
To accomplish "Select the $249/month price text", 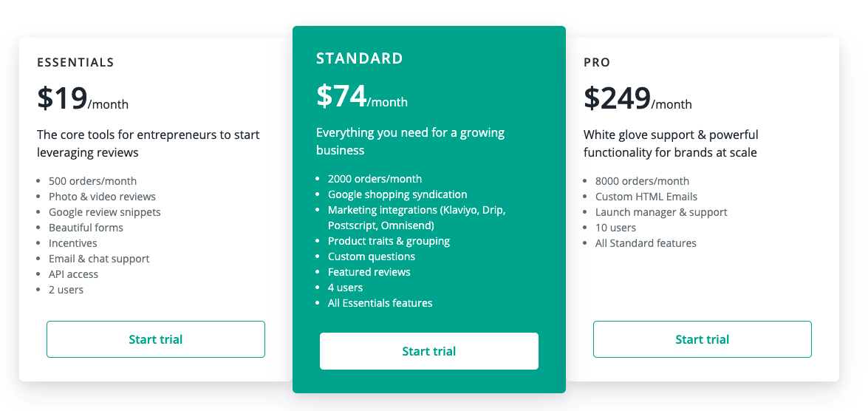I will click(638, 98).
